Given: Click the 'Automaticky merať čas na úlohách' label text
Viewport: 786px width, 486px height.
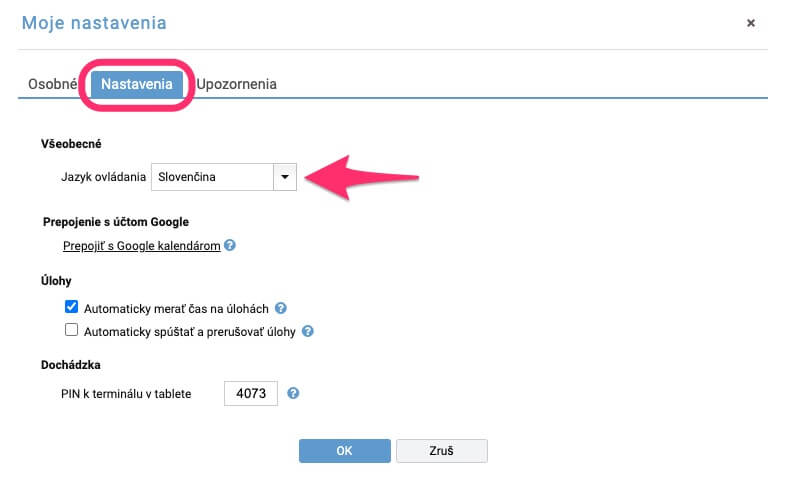Looking at the screenshot, I should tap(176, 309).
